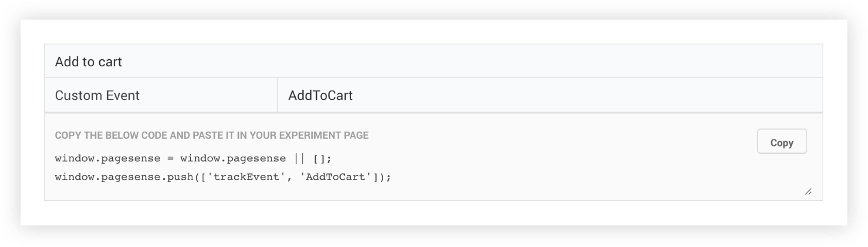Click the 'trackEvent' string in the code
Screen dimensions: 868x247
pyautogui.click(x=246, y=177)
